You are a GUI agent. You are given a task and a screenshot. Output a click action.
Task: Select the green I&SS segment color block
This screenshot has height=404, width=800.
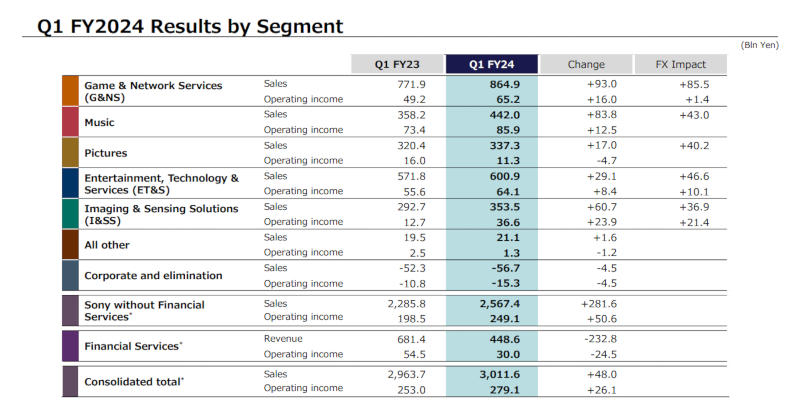(70, 215)
